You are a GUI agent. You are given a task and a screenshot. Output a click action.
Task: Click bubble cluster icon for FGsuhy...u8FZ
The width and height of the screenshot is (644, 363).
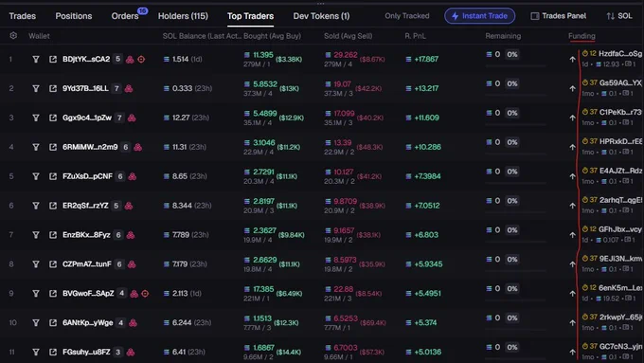(130, 352)
